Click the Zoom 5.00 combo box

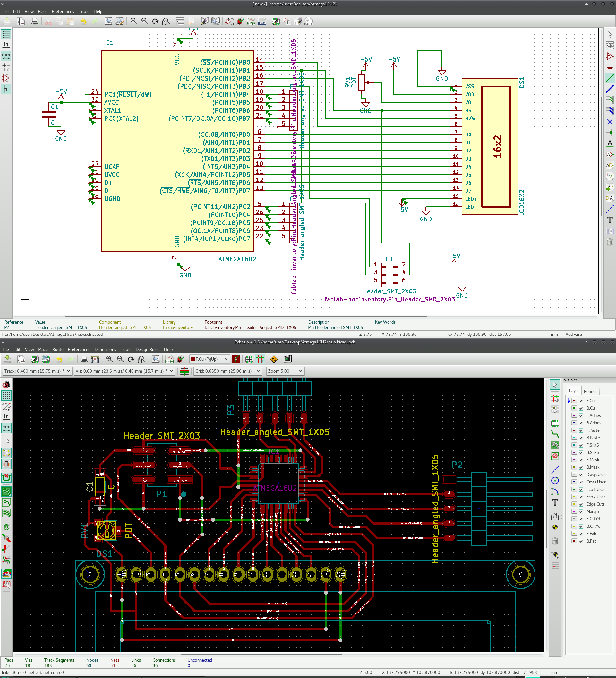coord(285,371)
